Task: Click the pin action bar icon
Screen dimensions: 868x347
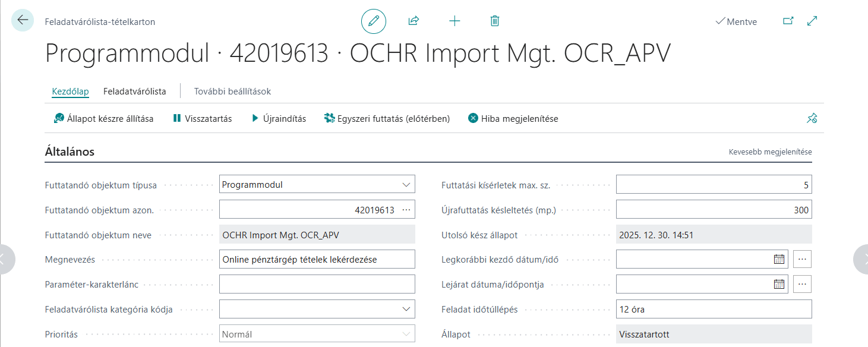Action: (x=812, y=119)
